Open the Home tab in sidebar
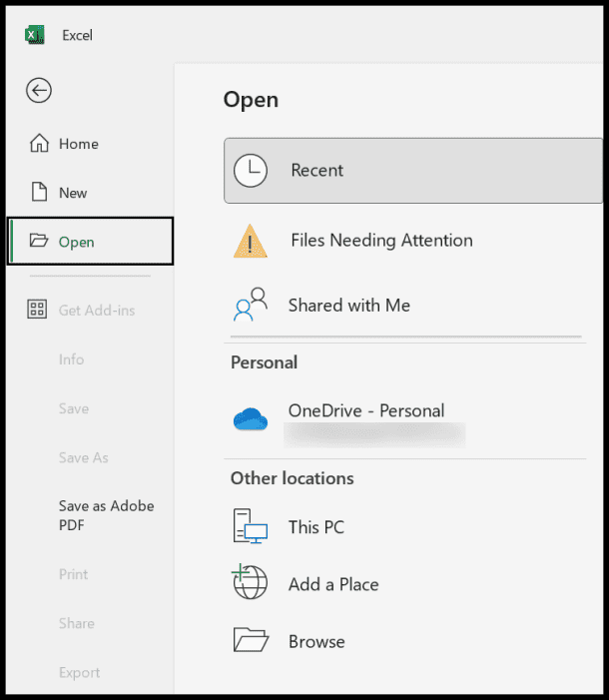The image size is (609, 700). 78,144
